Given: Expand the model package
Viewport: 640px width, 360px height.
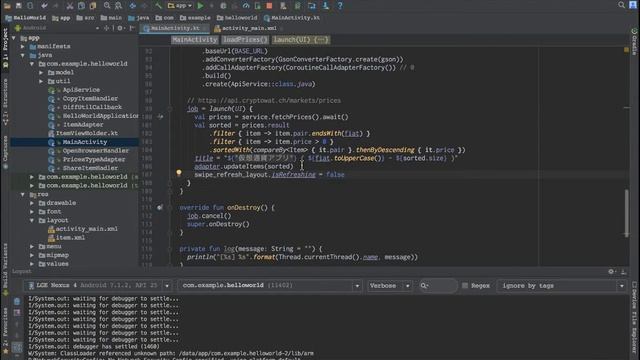Looking at the screenshot, I should point(41,73).
